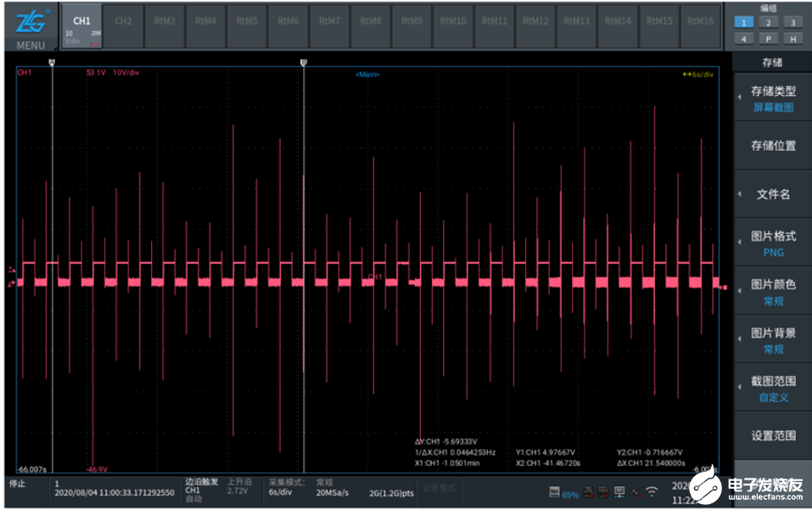Screen dimensions: 812x510
Task: Expand the 图片格式 PNG format selector
Action: [773, 244]
